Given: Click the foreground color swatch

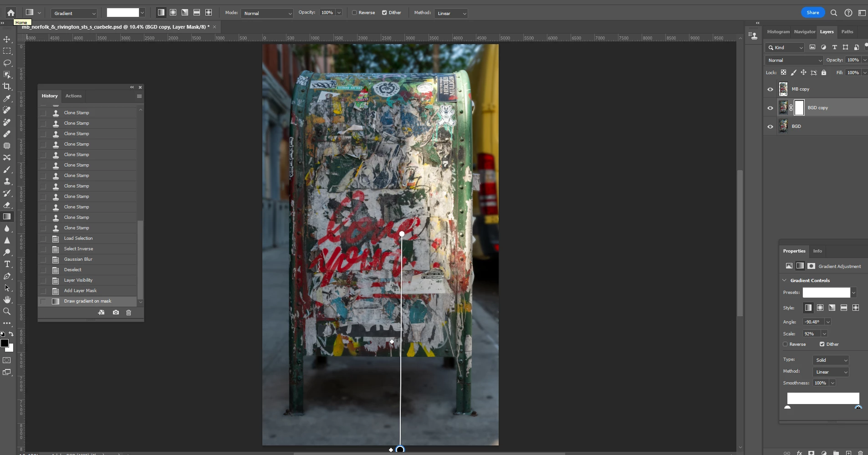Looking at the screenshot, I should 4,343.
